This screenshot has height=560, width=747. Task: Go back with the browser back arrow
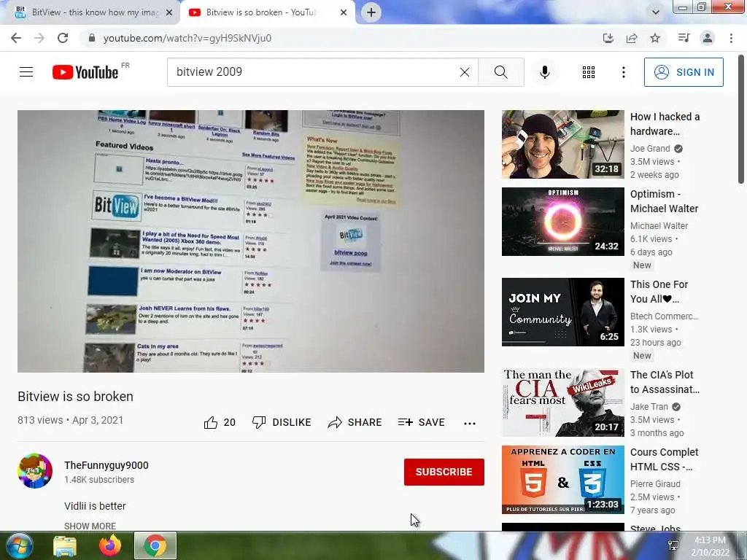[x=16, y=38]
